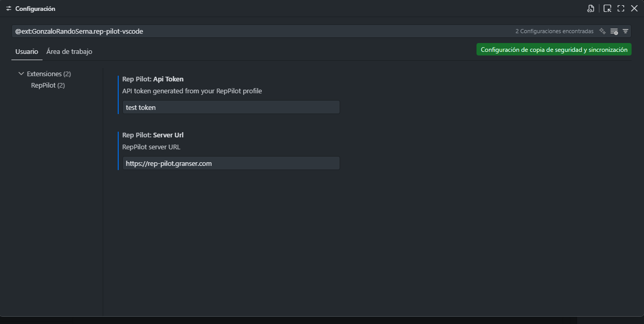The height and width of the screenshot is (324, 644).
Task: Collapse the Extensiones tree group
Action: (x=21, y=74)
